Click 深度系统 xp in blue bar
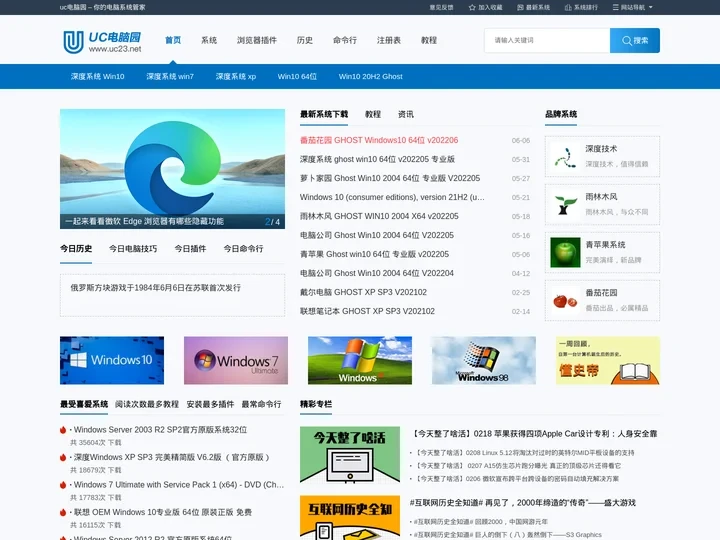Viewport: 720px width, 540px height. 236,77
